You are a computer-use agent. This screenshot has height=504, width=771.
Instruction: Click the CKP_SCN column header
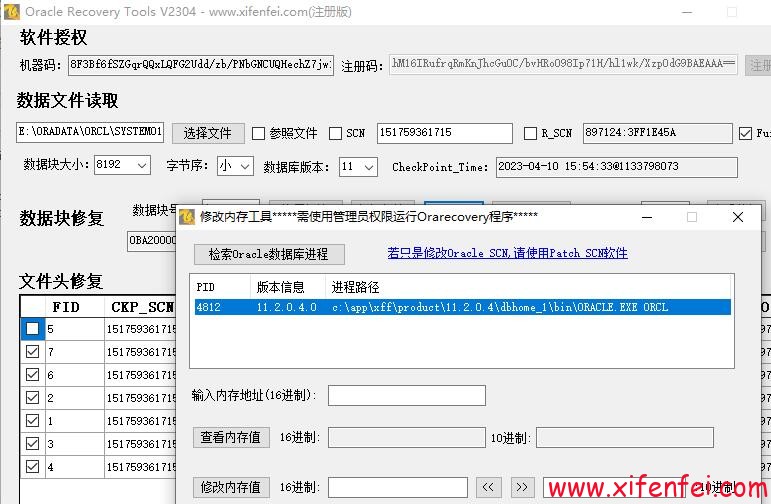tap(140, 307)
